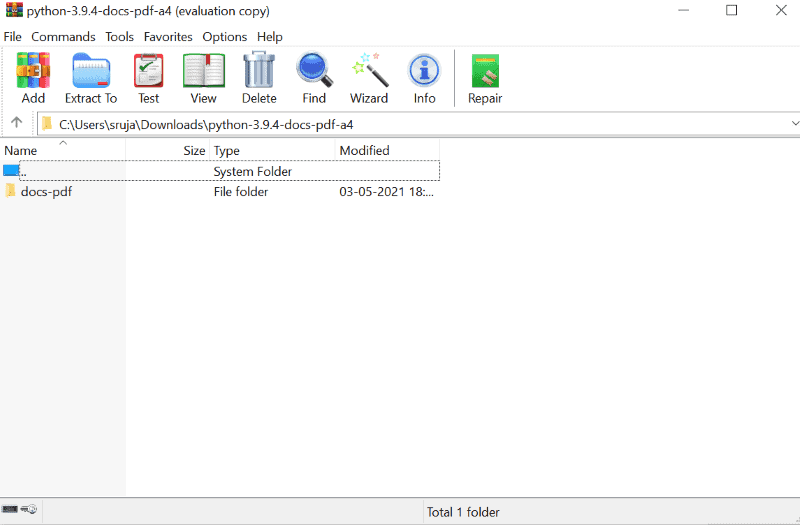Click the View book icon
800x525 pixels.
click(x=204, y=70)
